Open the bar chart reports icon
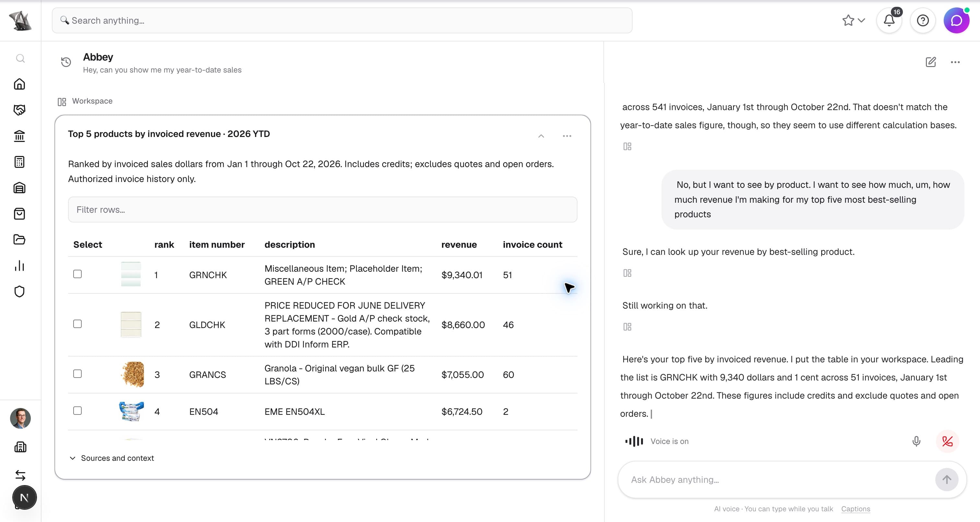Image resolution: width=980 pixels, height=522 pixels. tap(19, 266)
